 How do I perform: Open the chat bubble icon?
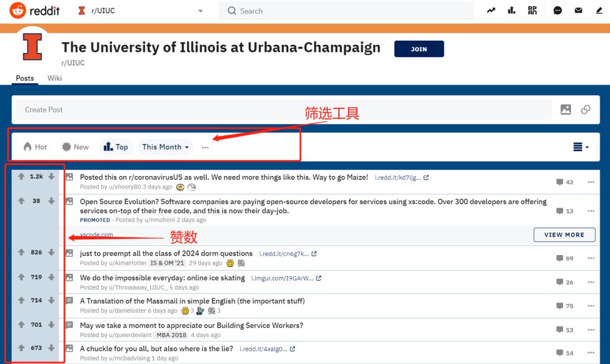point(557,11)
